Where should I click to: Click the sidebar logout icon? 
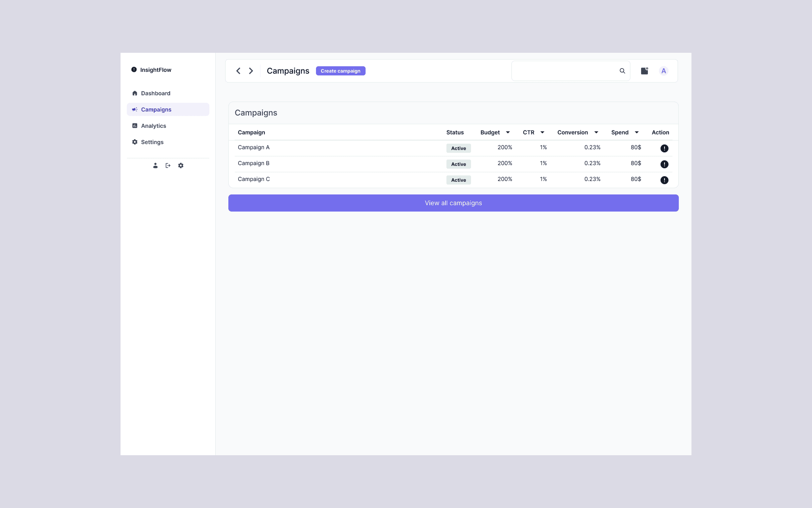click(168, 165)
